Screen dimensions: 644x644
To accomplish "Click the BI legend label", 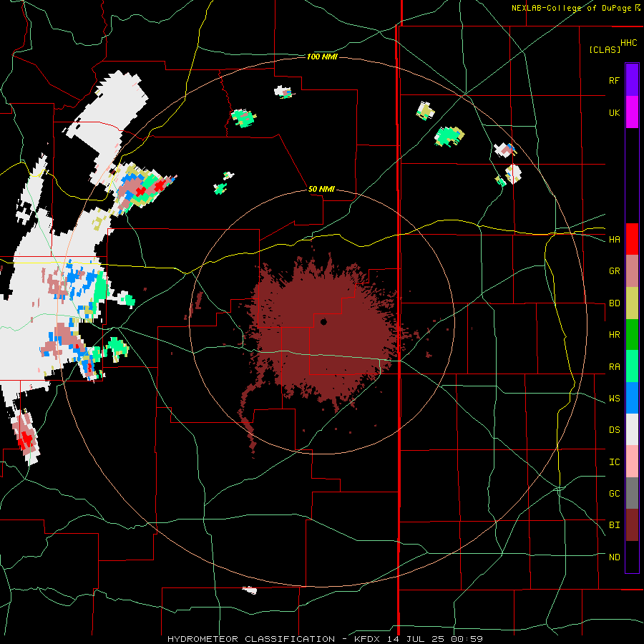I will (614, 525).
